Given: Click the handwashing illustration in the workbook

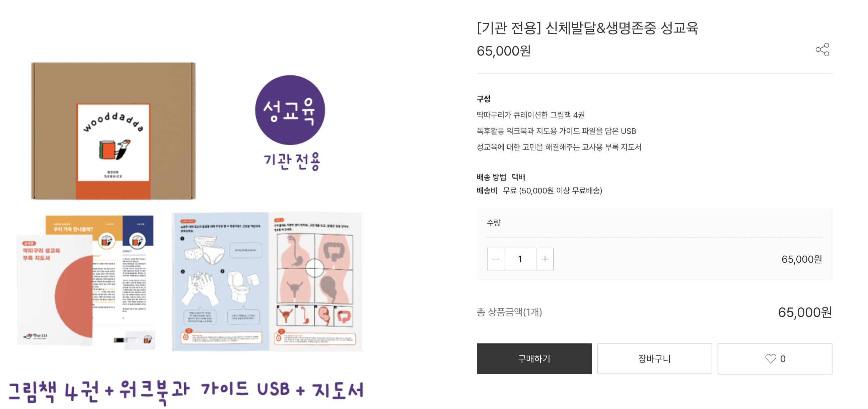Looking at the screenshot, I should [200, 290].
